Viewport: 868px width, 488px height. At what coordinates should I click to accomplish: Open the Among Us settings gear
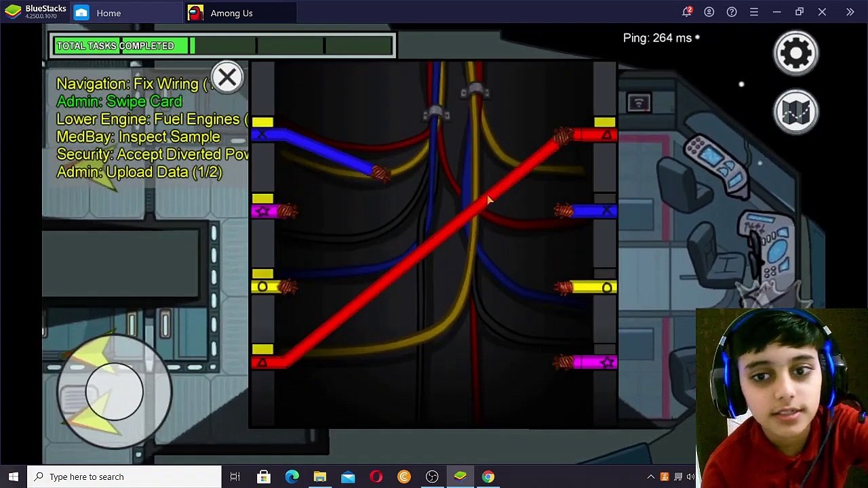[x=796, y=52]
